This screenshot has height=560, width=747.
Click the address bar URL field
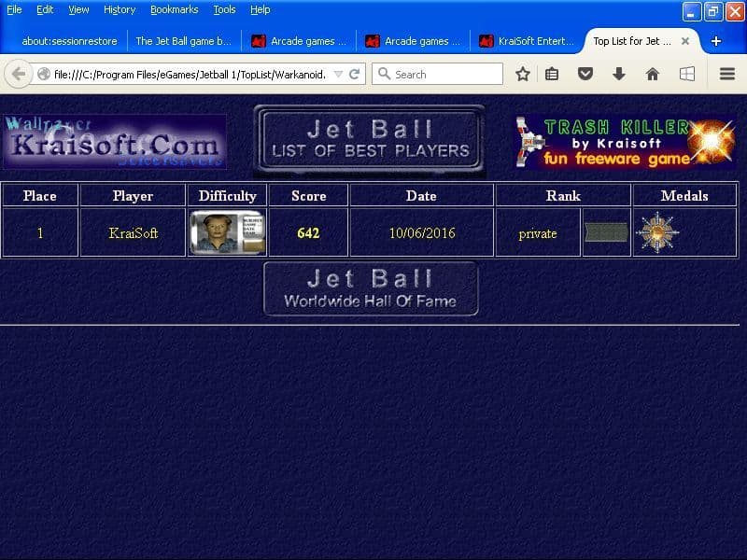click(190, 75)
